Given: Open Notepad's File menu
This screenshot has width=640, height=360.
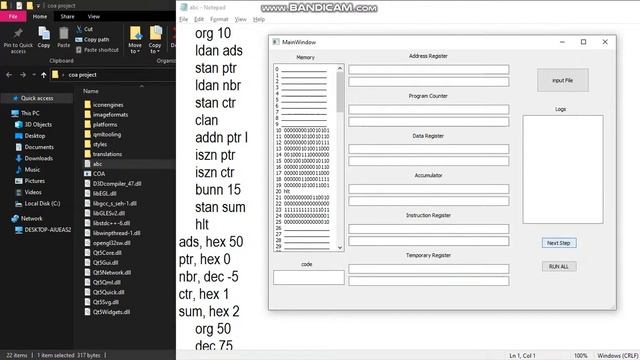Looking at the screenshot, I should (184, 19).
